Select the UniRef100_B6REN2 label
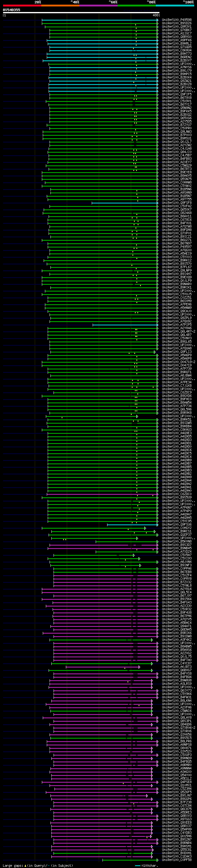Image resolution: width=197 pixels, height=868 pixels. click(x=176, y=57)
